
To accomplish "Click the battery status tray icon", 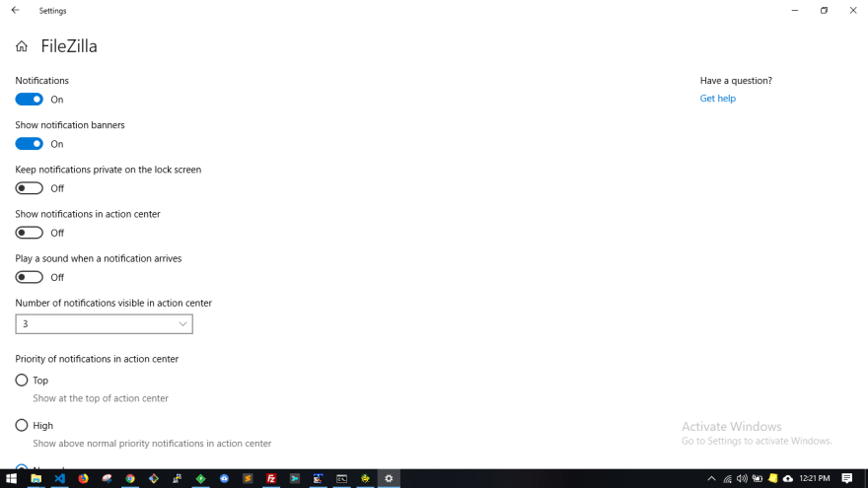I will point(758,478).
